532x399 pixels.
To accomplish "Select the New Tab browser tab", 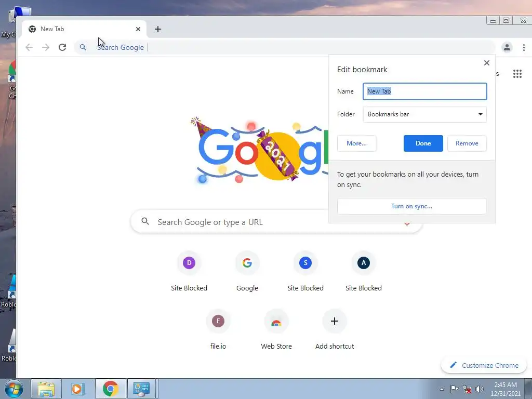I will coord(84,29).
